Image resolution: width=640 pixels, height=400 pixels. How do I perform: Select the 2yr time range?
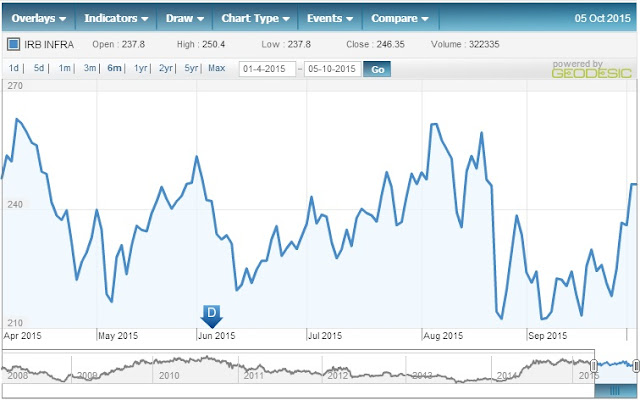[166, 68]
